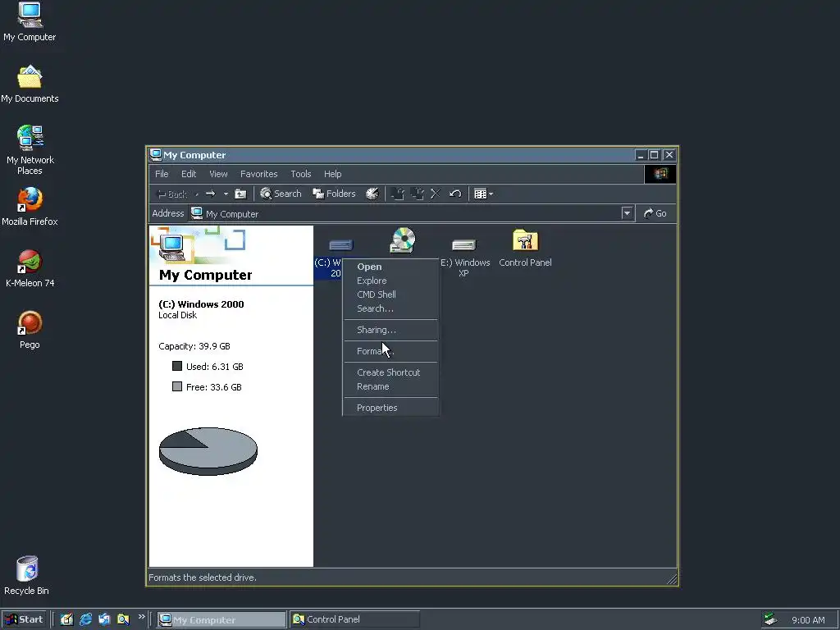The image size is (840, 630).
Task: Open the View menu
Action: (x=218, y=174)
